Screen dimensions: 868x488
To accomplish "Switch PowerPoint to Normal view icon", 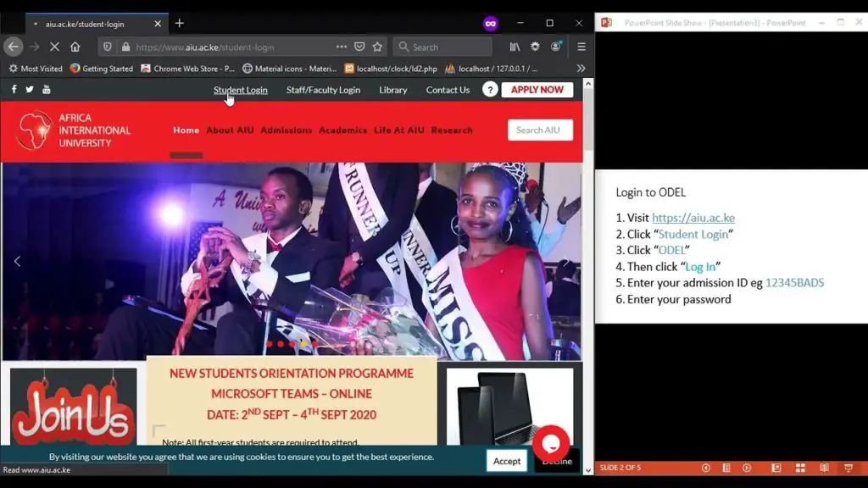I will click(776, 468).
